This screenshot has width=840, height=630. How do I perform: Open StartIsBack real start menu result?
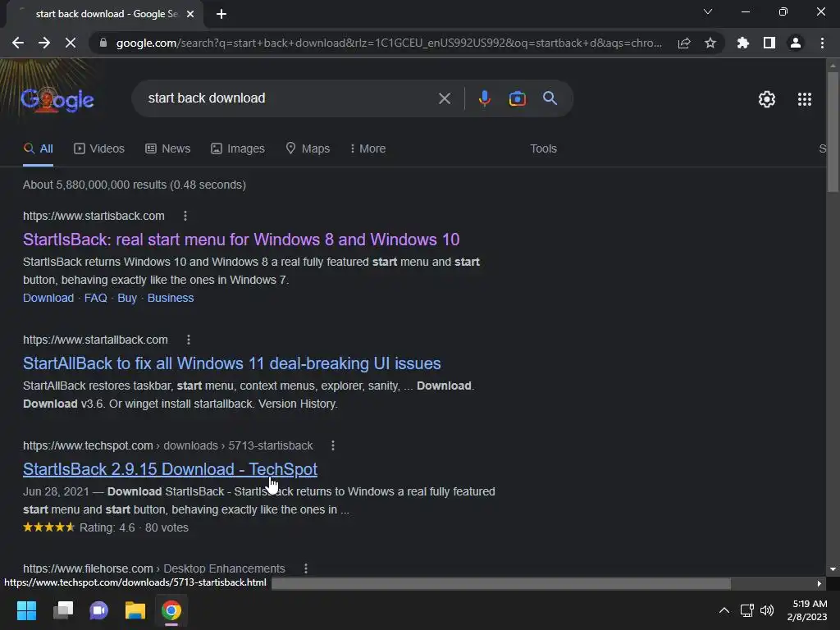241,240
